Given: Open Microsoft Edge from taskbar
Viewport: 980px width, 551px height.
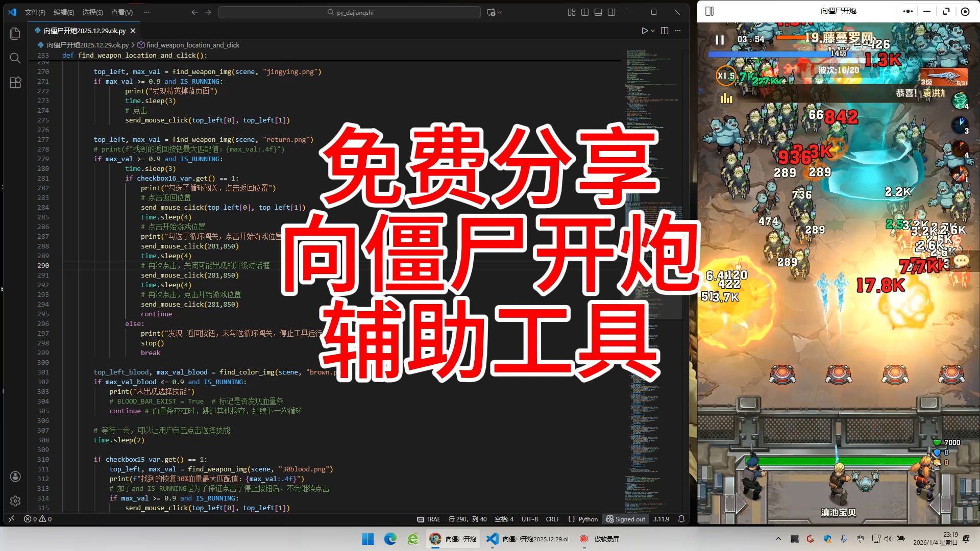Looking at the screenshot, I should pos(390,539).
